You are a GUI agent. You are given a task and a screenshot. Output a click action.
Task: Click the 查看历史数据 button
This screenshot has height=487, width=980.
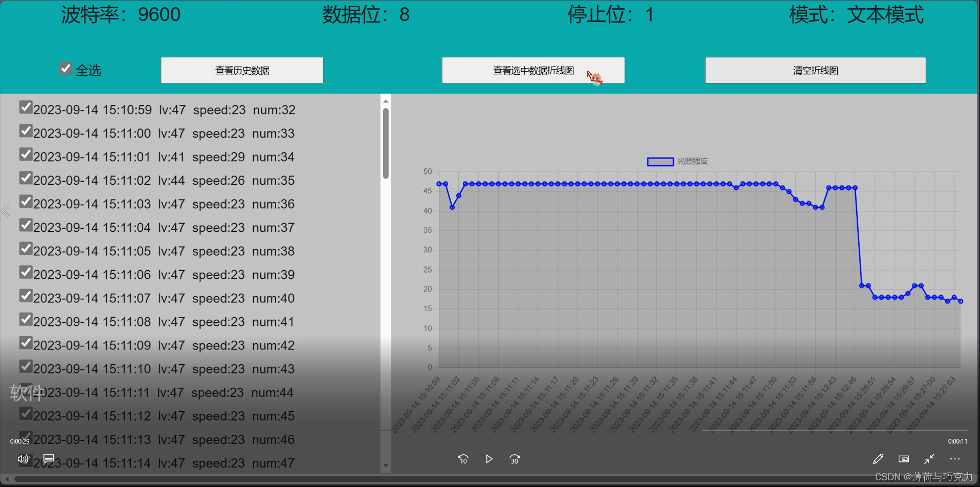coord(241,70)
